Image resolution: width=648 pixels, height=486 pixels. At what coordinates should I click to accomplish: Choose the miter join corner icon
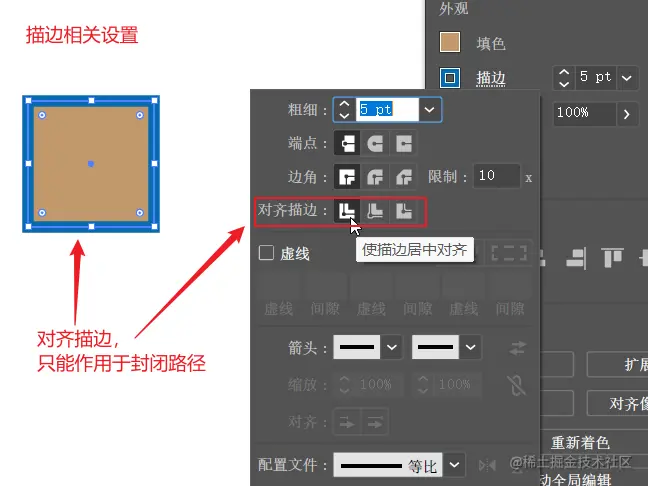coord(347,177)
